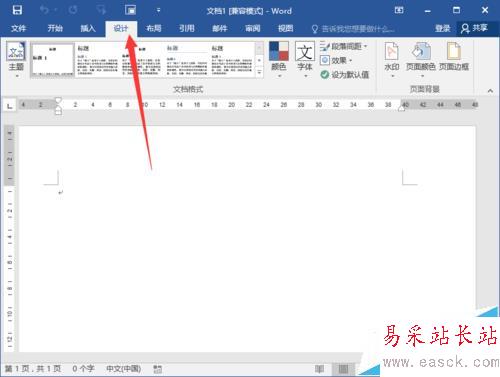Switch to Print Layout view icon
This screenshot has height=377, width=500.
coord(343,369)
